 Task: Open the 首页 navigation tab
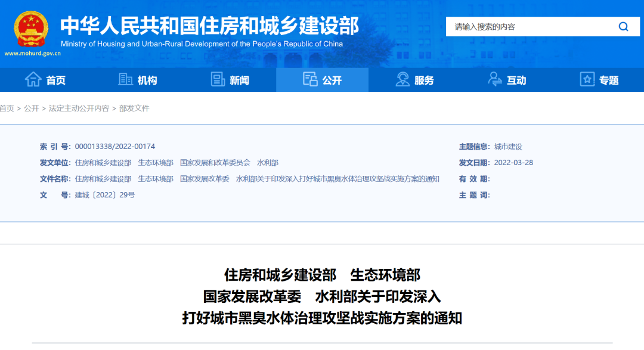click(x=55, y=80)
